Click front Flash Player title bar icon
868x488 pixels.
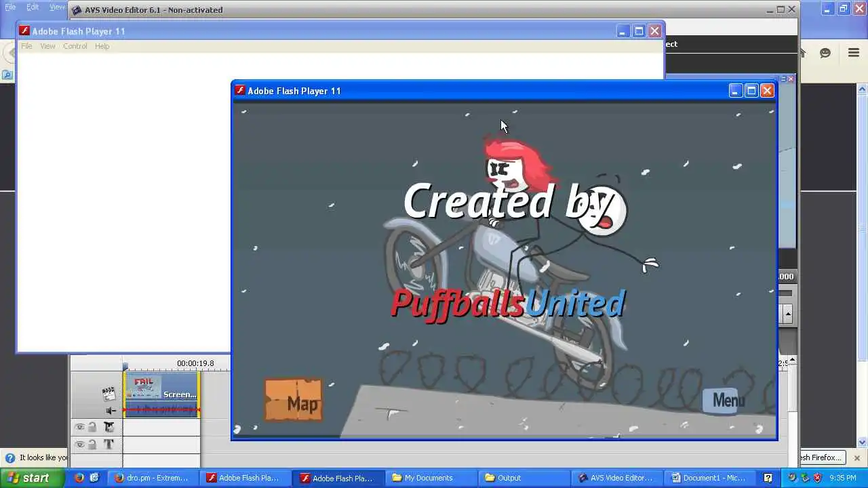tap(239, 90)
